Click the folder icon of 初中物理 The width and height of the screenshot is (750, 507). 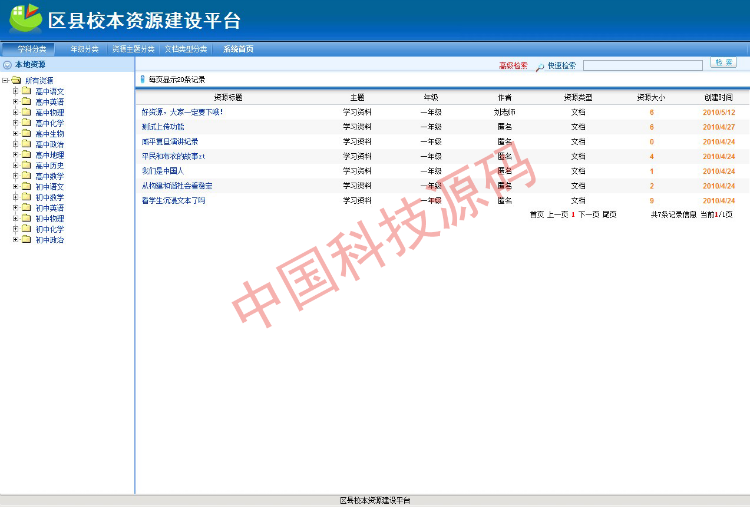27,218
